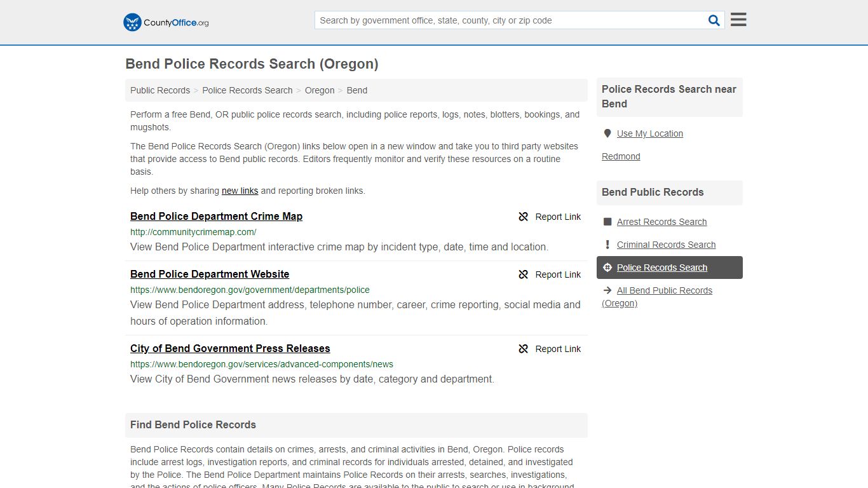The width and height of the screenshot is (868, 488).
Task: Open the Redmond nearby link
Action: coord(621,156)
